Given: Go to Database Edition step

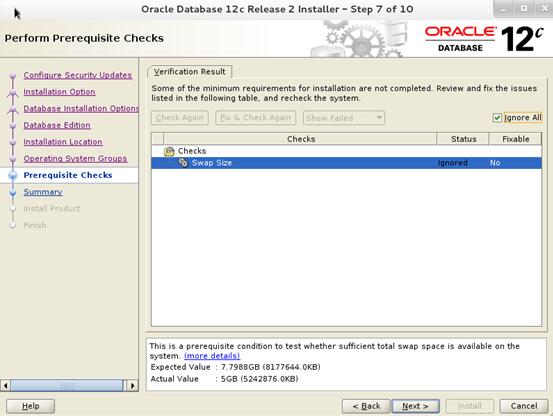Looking at the screenshot, I should 57,125.
